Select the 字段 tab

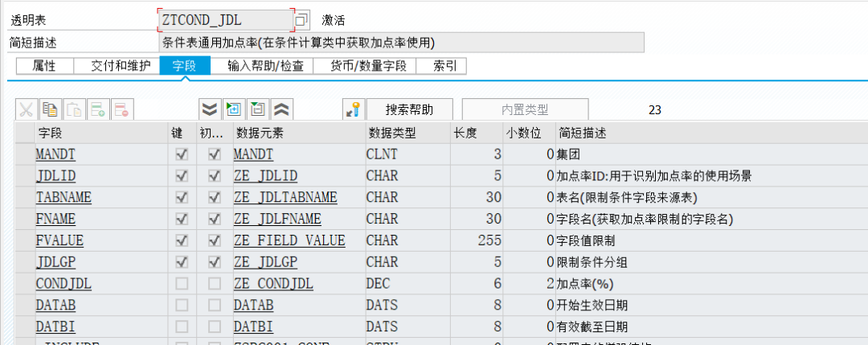pos(185,67)
